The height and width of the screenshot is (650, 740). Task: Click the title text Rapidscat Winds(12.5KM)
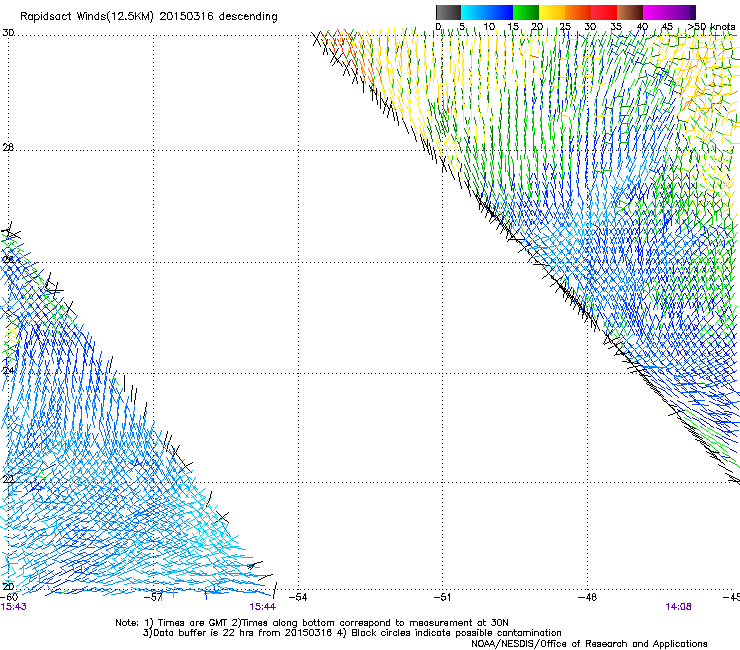(87, 17)
